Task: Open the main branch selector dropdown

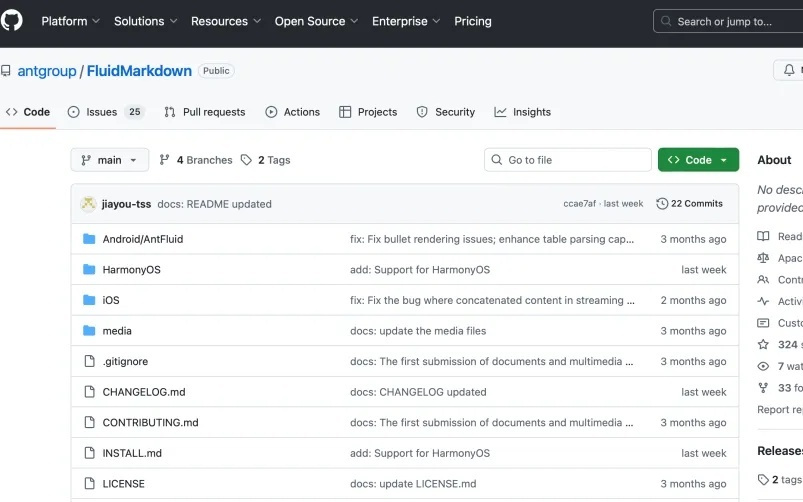Action: pyautogui.click(x=109, y=160)
